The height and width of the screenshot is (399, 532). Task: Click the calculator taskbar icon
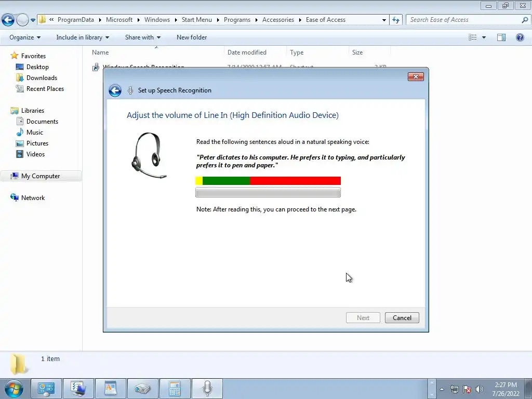pos(175,389)
